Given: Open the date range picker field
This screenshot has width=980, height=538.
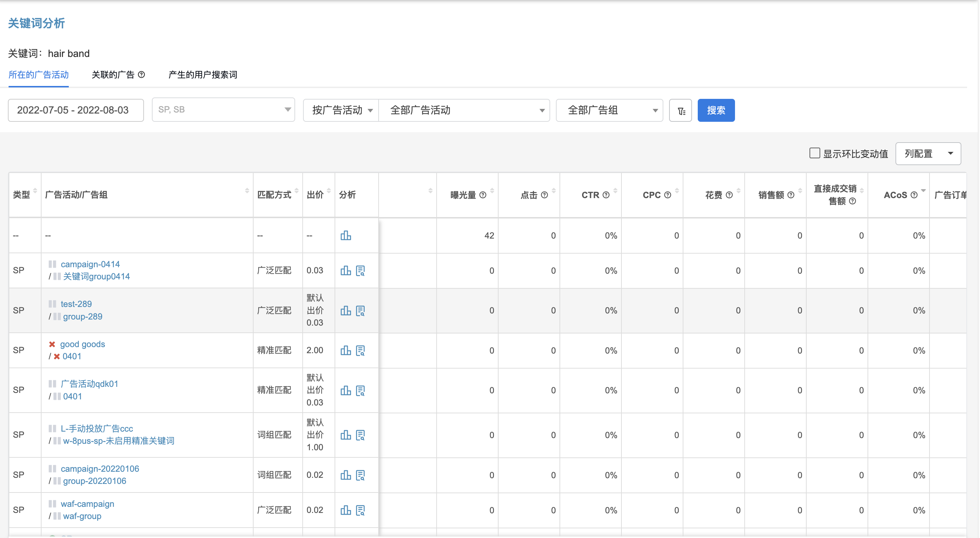Looking at the screenshot, I should click(76, 110).
